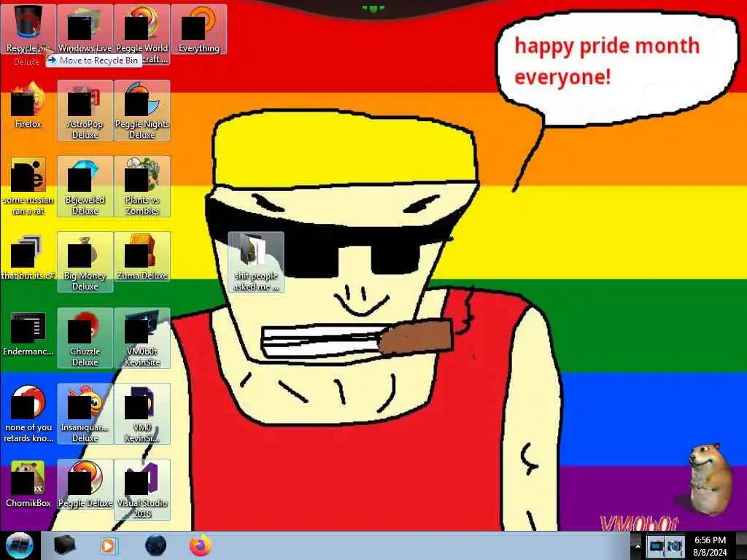Screen dimensions: 747x560
Task: Select the VM0b0t KevinSite icon
Action: tap(142, 338)
